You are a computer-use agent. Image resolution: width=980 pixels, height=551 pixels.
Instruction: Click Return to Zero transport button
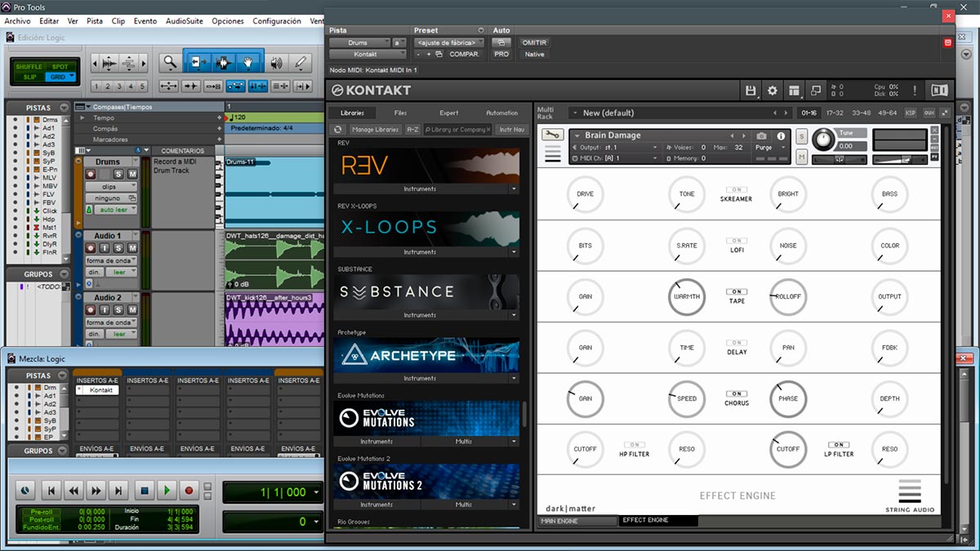click(51, 491)
